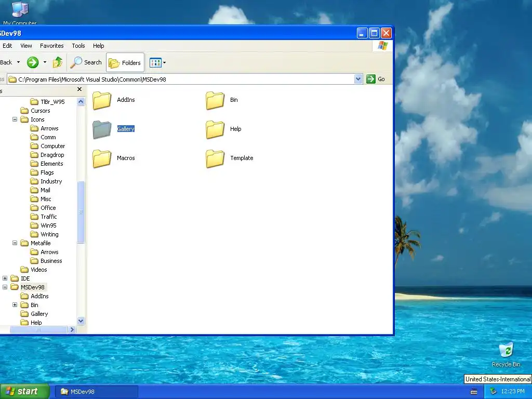The image size is (532, 399).
Task: Select Industry folder in tree
Action: (x=46, y=181)
